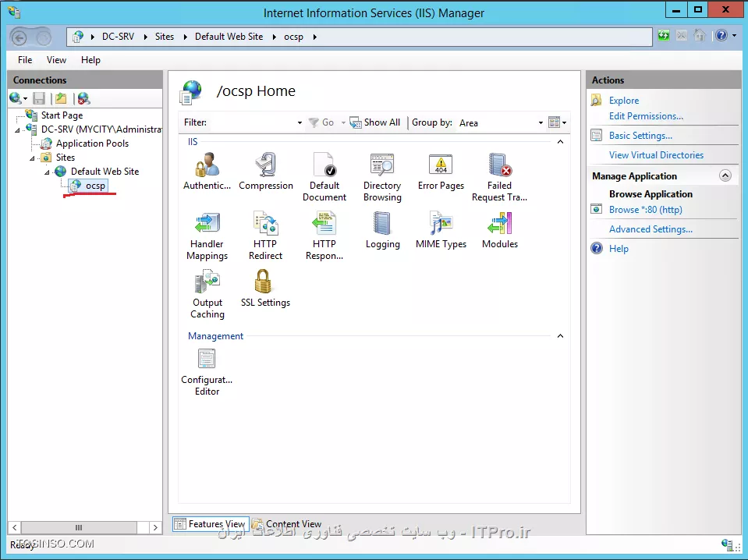Click the Refresh page icon in address bar
This screenshot has height=560, width=748.
(x=664, y=35)
